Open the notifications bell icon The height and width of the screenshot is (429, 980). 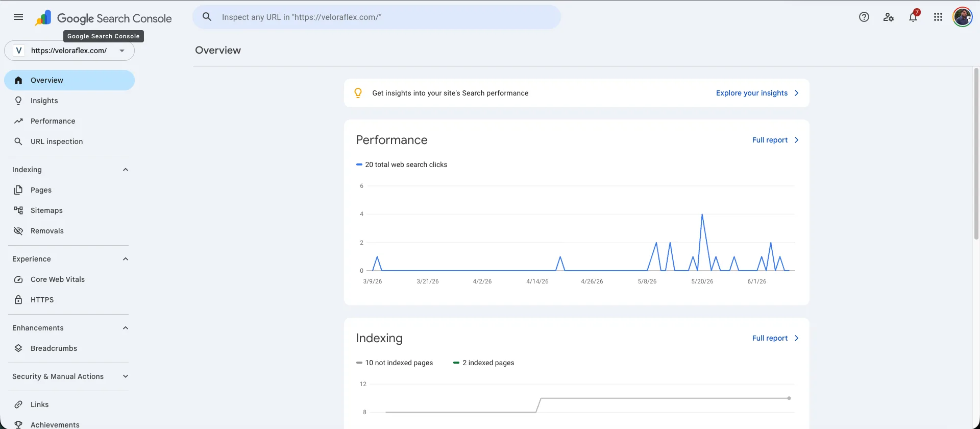[913, 17]
